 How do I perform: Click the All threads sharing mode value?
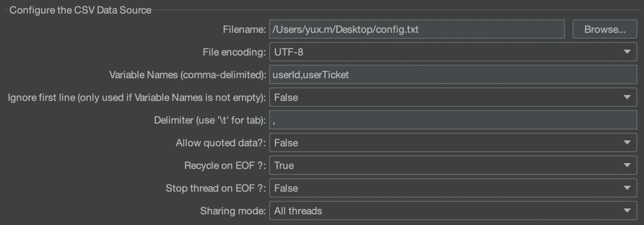[298, 211]
